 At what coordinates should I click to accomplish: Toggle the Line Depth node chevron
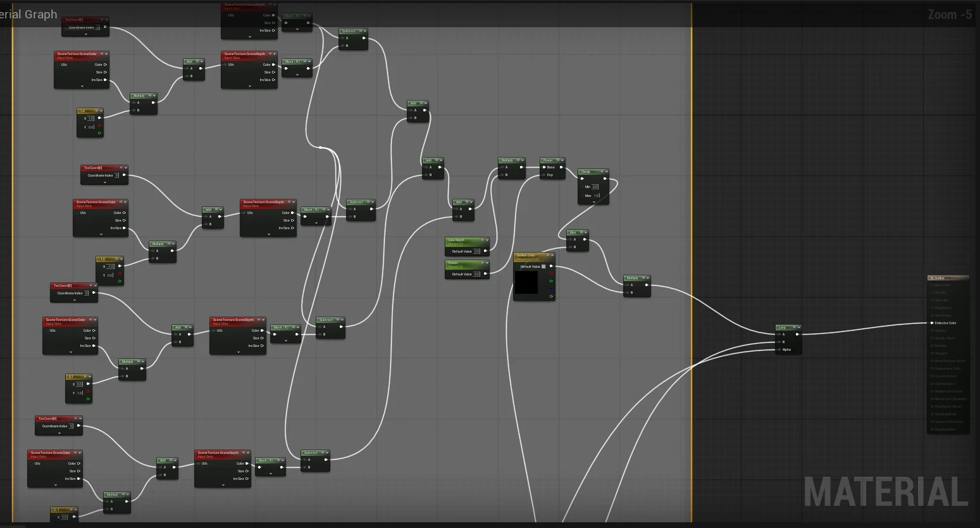click(x=486, y=241)
